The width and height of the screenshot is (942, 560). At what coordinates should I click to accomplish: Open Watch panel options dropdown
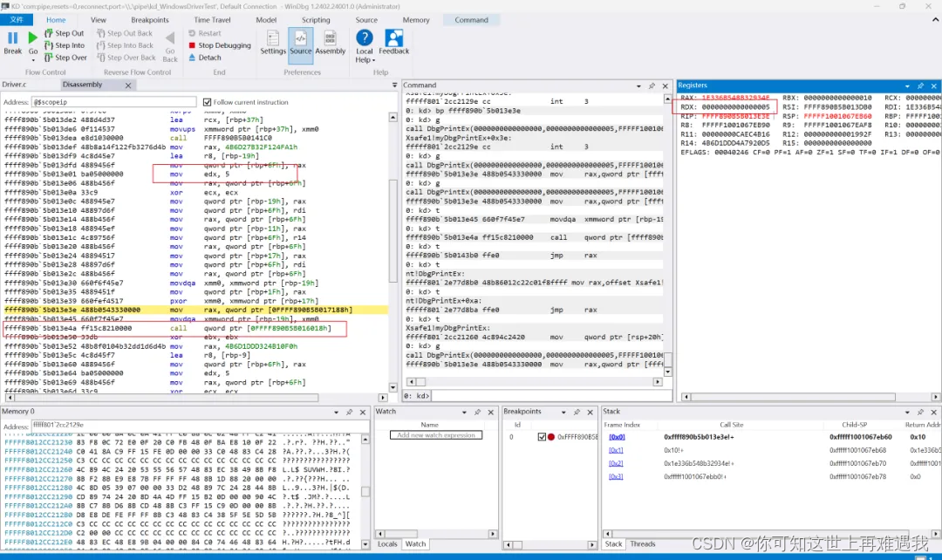click(464, 413)
